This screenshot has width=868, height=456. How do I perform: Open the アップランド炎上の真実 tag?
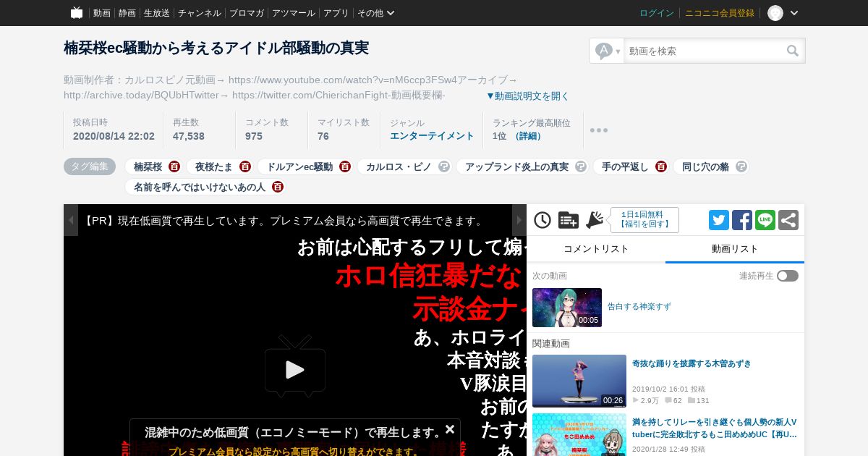[x=516, y=166]
